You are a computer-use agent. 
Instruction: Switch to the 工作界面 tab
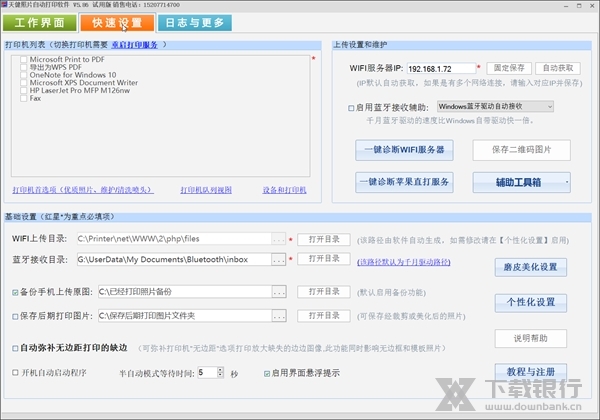coord(39,23)
